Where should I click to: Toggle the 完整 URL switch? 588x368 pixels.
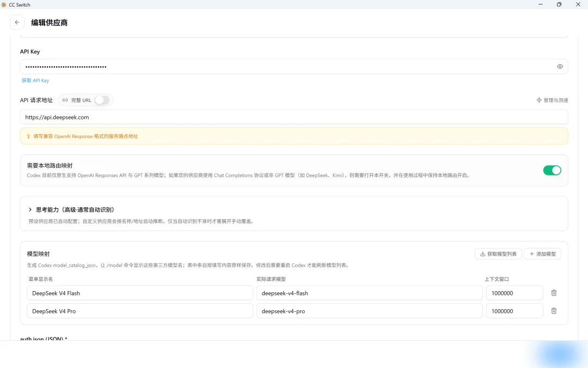[x=102, y=100]
